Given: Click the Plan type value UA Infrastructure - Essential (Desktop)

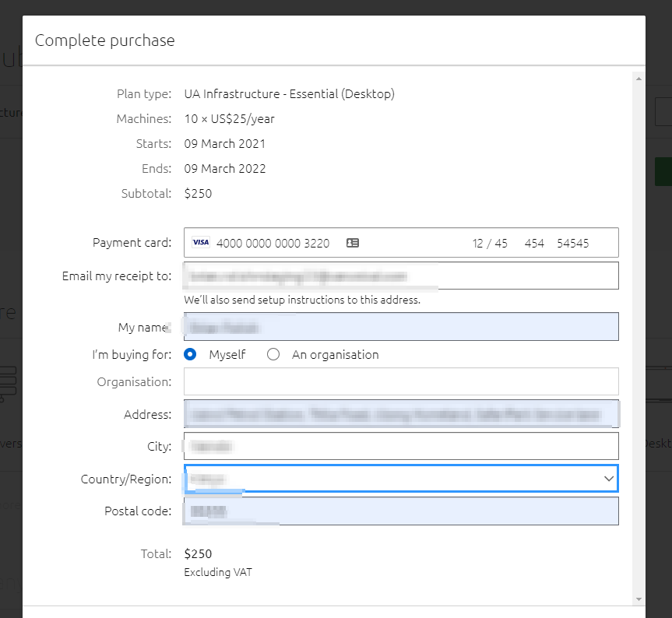Looking at the screenshot, I should tap(290, 94).
